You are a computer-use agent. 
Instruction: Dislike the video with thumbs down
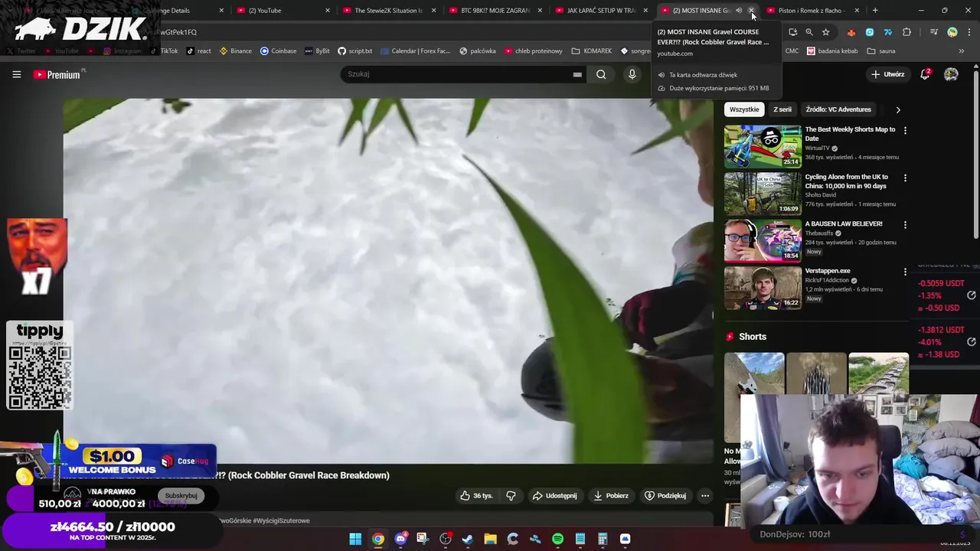tap(511, 496)
